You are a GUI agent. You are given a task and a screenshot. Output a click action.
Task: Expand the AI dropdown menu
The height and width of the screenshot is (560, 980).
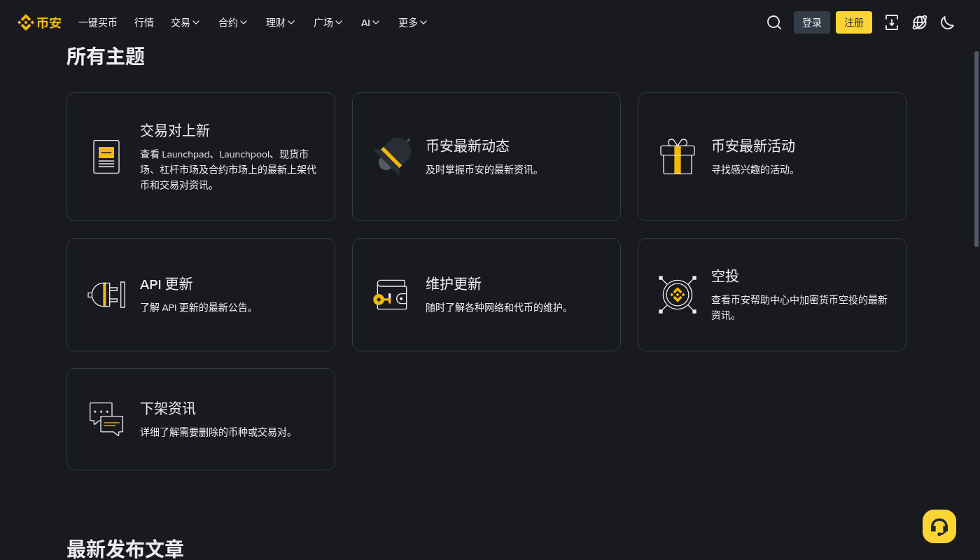coord(371,22)
